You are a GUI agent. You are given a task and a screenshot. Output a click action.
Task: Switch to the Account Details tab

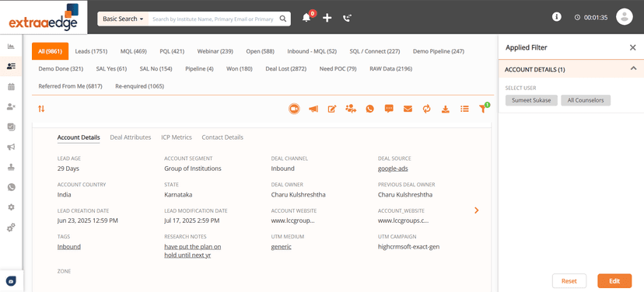[79, 137]
